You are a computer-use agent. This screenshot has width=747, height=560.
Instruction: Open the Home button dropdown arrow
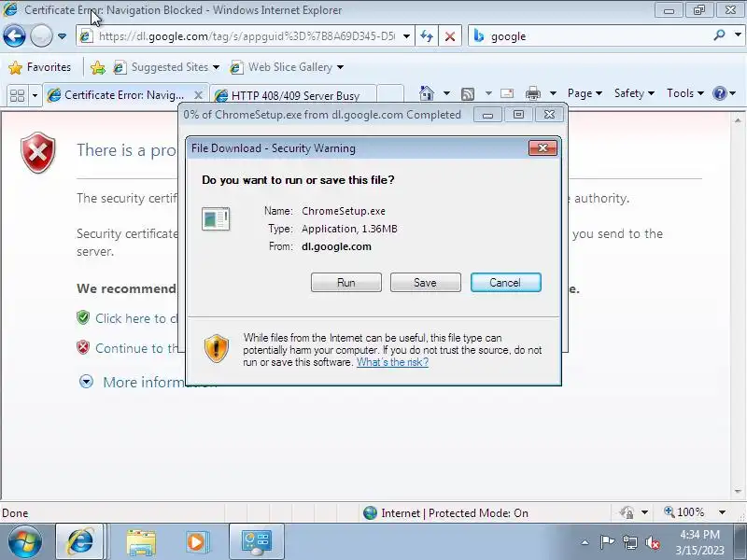(x=446, y=93)
